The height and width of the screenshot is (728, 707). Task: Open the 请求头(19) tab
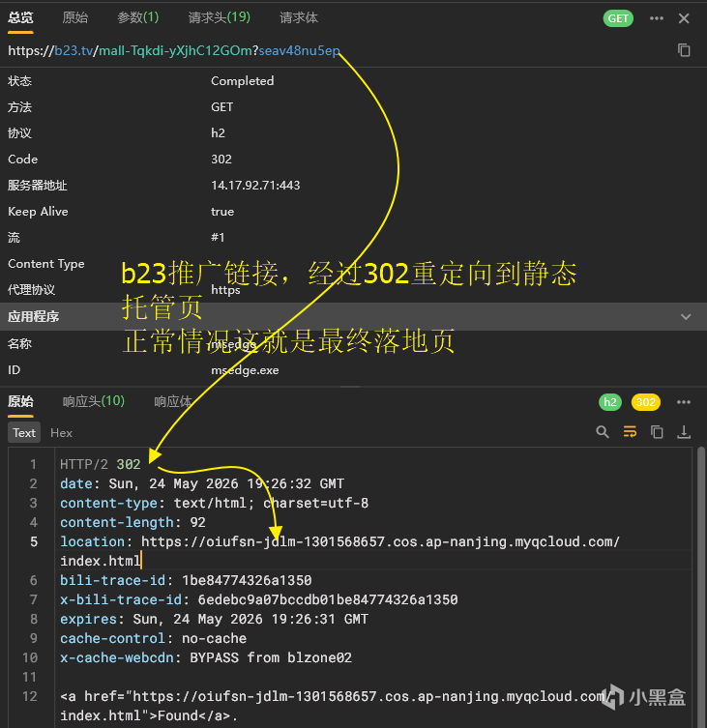click(x=220, y=18)
